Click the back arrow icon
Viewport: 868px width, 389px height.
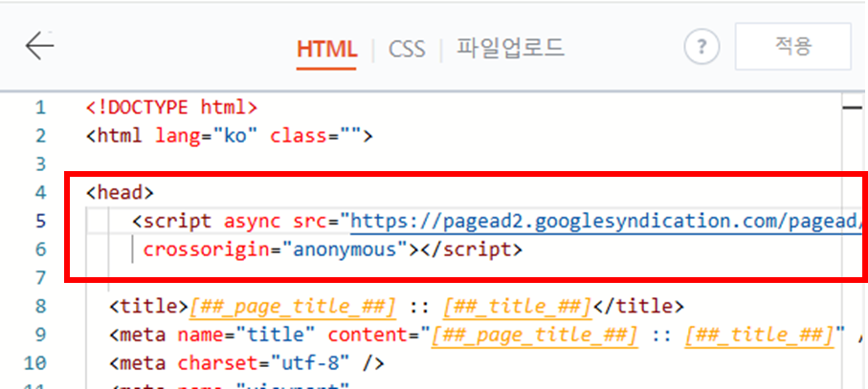[x=39, y=46]
